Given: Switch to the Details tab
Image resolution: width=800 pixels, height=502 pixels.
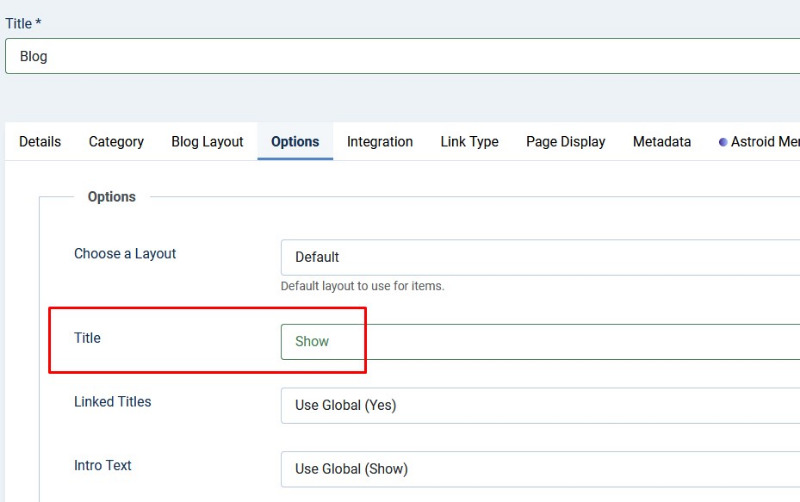Looking at the screenshot, I should pyautogui.click(x=40, y=141).
